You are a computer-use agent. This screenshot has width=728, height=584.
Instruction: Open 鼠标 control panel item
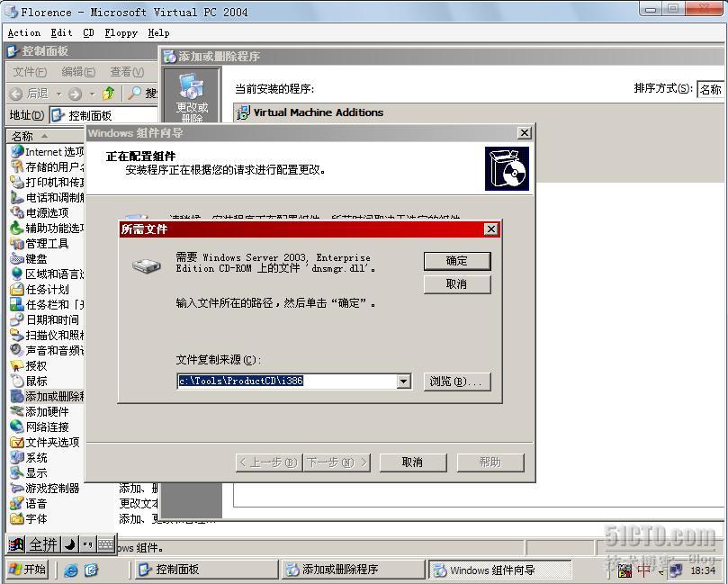pyautogui.click(x=30, y=382)
